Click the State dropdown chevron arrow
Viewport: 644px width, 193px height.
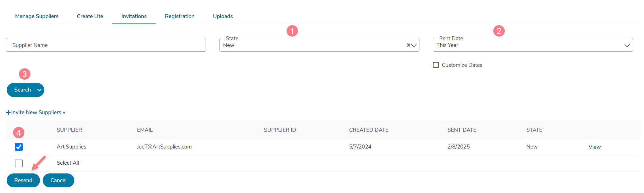pos(414,45)
